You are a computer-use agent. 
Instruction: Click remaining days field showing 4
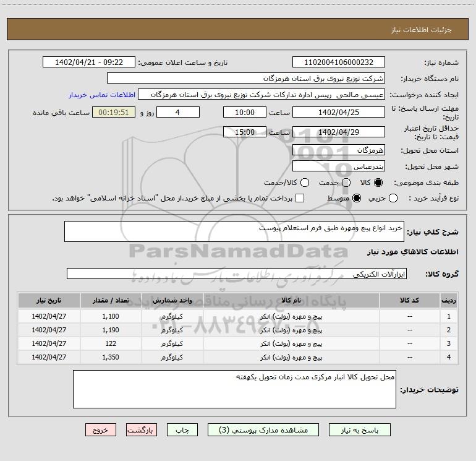[178, 112]
